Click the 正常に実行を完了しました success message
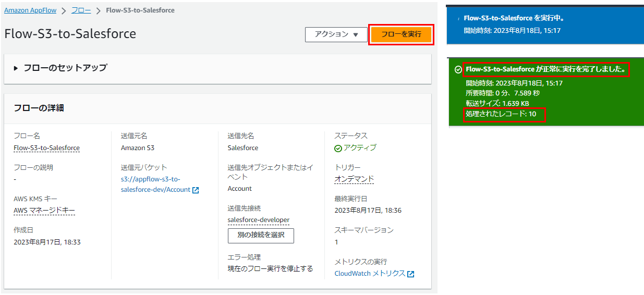The image size is (644, 295). tap(546, 69)
